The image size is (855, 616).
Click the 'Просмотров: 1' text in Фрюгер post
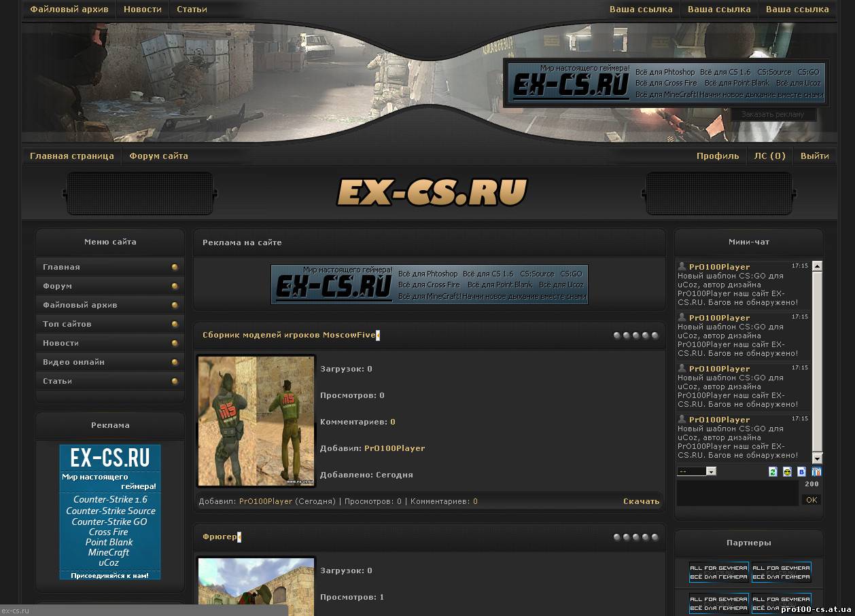point(352,597)
